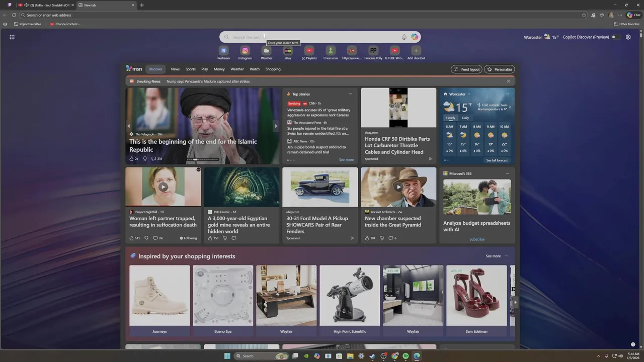Screen dimensions: 644x362
Task: Select Daily weather view
Action: click(x=465, y=118)
